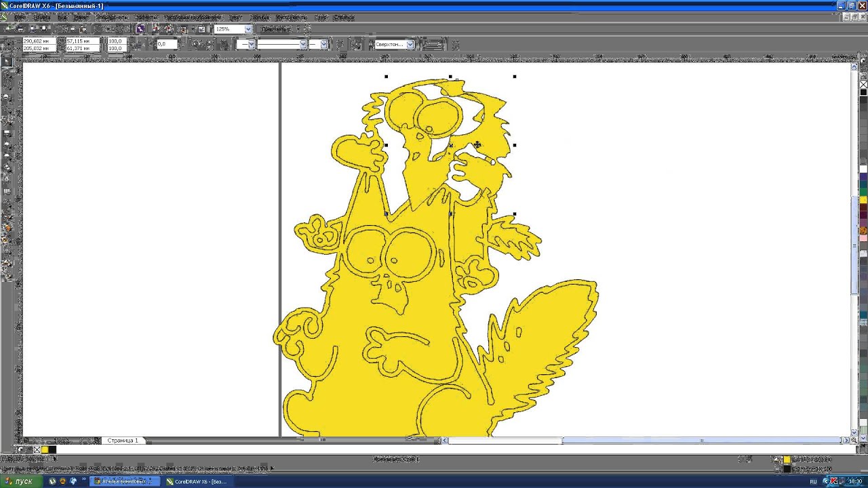Click the Open file icon
This screenshot has height=488, width=868.
20,29
